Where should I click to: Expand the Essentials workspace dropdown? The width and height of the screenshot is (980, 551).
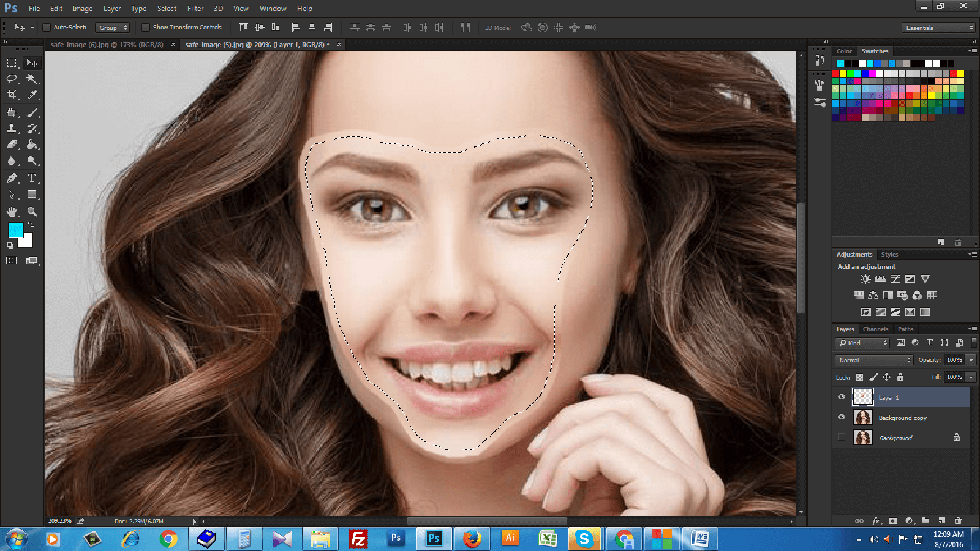coord(938,28)
